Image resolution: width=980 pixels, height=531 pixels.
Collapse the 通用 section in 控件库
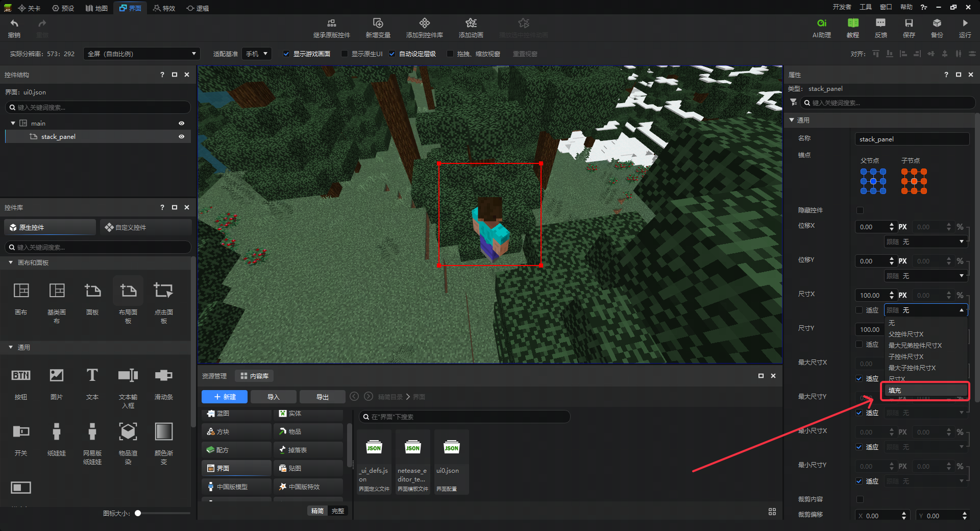11,347
